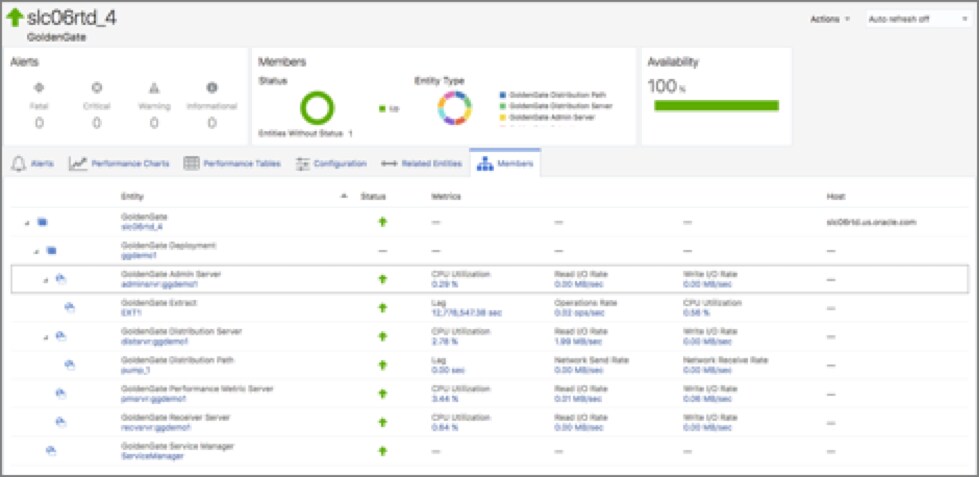Collapse the GoldenGate slc06rtd_4 tree node
The image size is (979, 477).
click(27, 222)
